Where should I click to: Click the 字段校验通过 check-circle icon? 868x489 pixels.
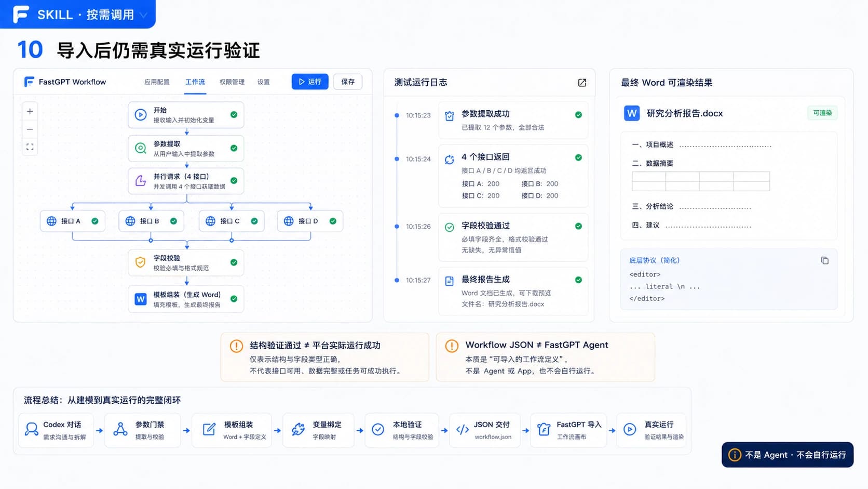tap(450, 227)
